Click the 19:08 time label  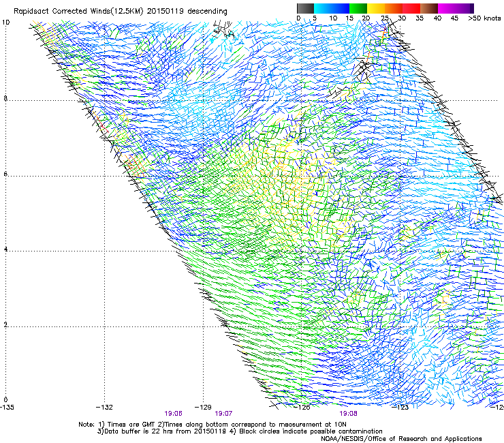[x=349, y=414]
